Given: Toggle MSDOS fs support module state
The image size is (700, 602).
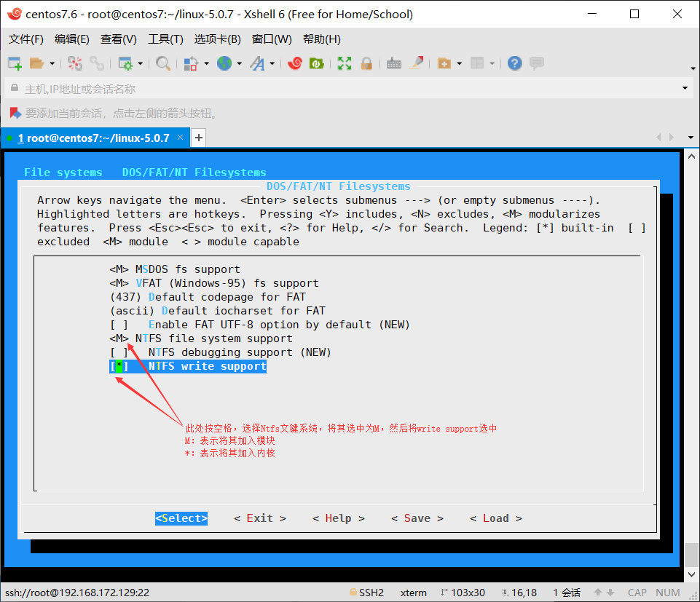Looking at the screenshot, I should click(x=119, y=269).
